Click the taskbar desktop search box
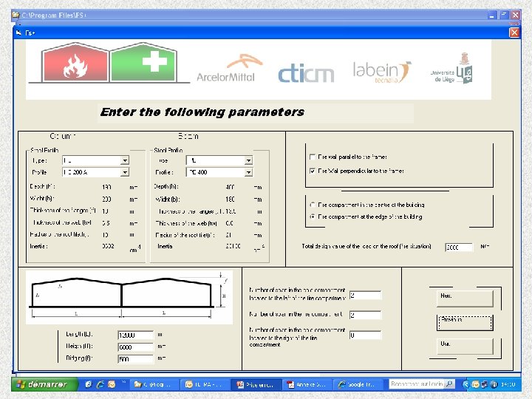Viewport: 532px width, 399px height. 417,383
